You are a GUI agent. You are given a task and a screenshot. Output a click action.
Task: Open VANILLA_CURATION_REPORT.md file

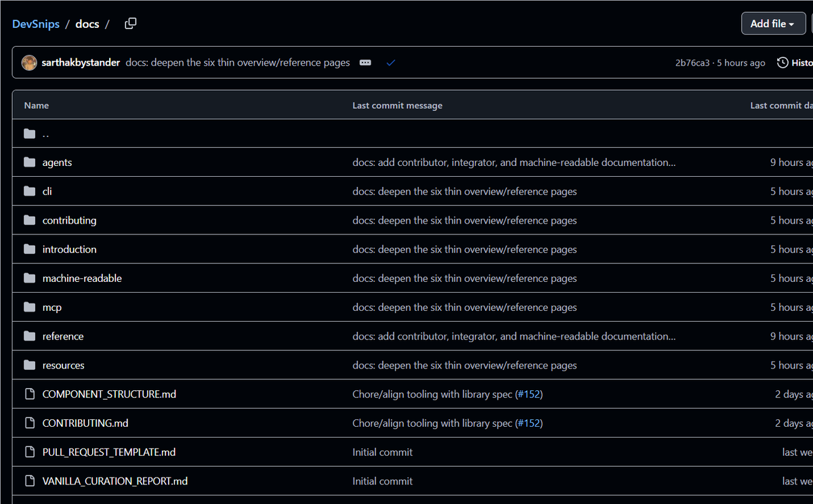[x=115, y=481]
